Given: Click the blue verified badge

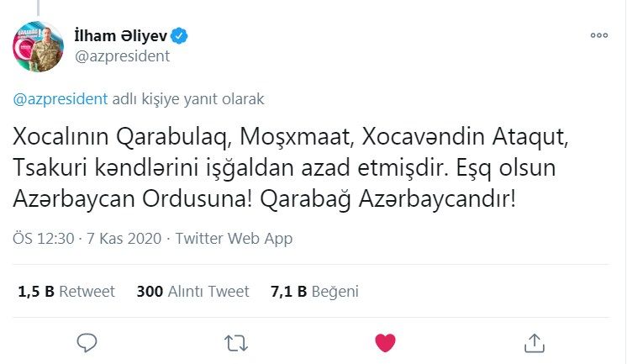Looking at the screenshot, I should pos(180,36).
